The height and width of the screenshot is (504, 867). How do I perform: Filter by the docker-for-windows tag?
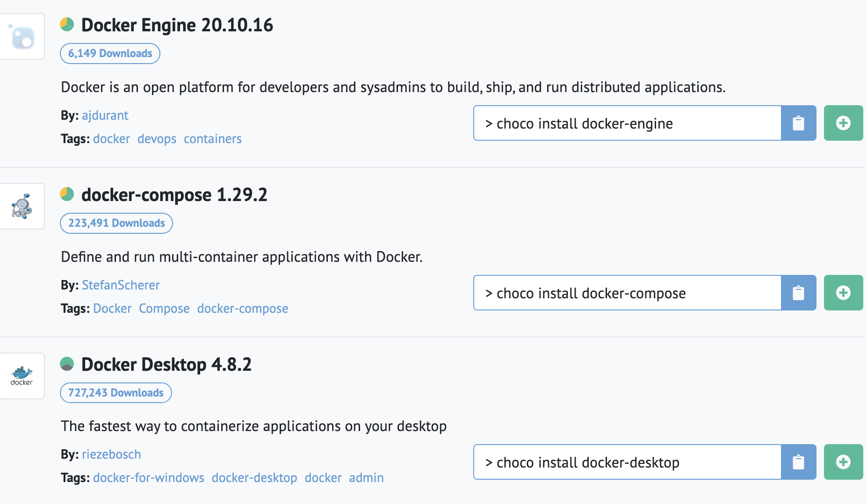(x=148, y=478)
